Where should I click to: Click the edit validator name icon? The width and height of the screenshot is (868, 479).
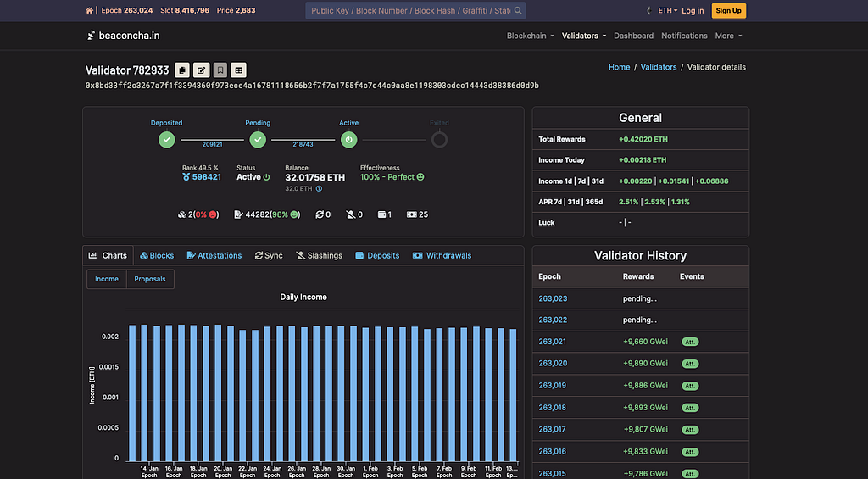pyautogui.click(x=201, y=70)
